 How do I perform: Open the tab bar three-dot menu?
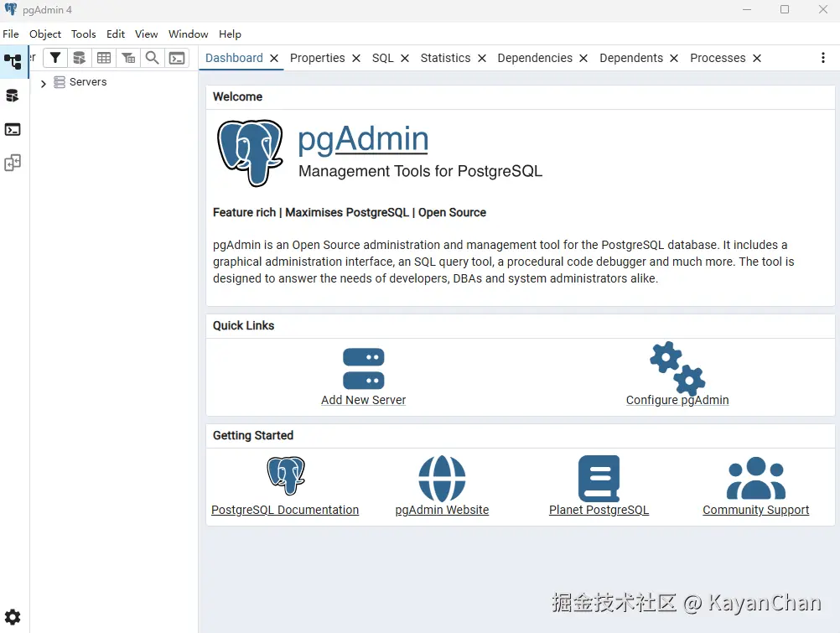[823, 58]
